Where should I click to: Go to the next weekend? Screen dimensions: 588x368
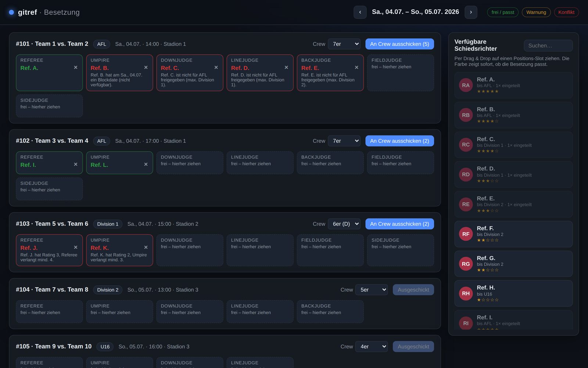click(x=471, y=12)
